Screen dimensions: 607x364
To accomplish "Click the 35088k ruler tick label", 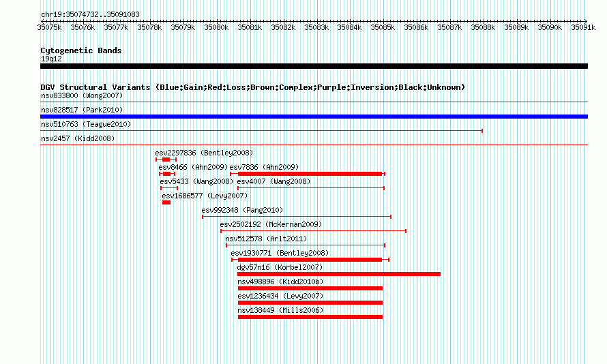I will tap(483, 27).
